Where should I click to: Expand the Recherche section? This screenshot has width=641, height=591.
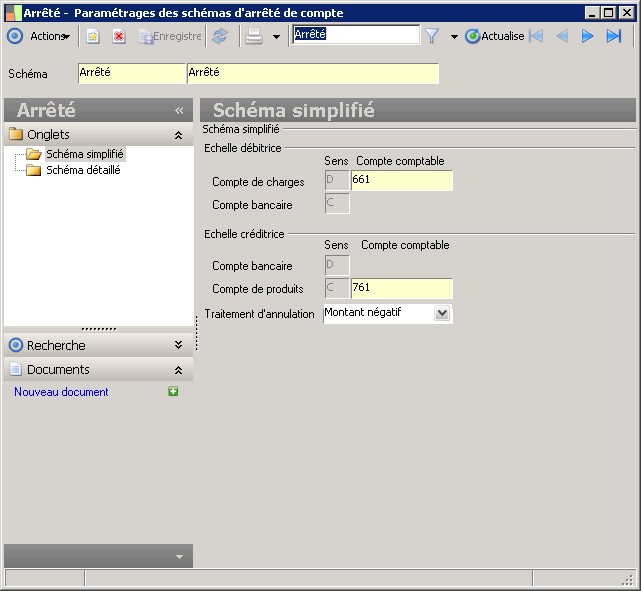(178, 345)
